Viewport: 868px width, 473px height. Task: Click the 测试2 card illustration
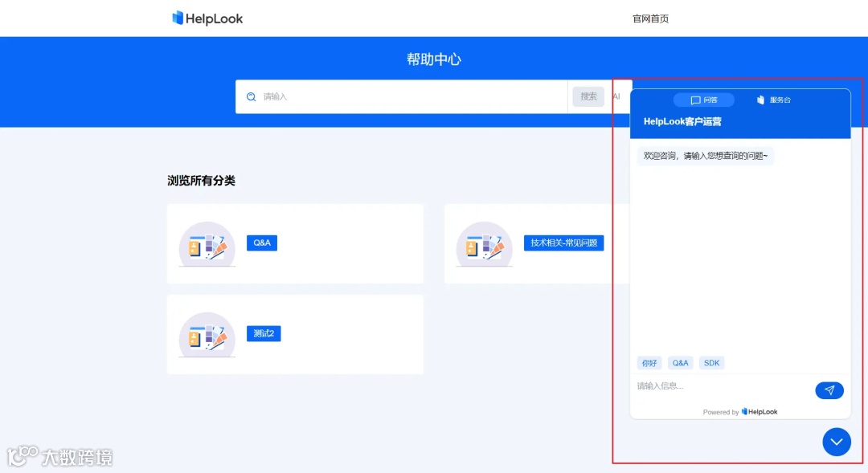pyautogui.click(x=207, y=335)
